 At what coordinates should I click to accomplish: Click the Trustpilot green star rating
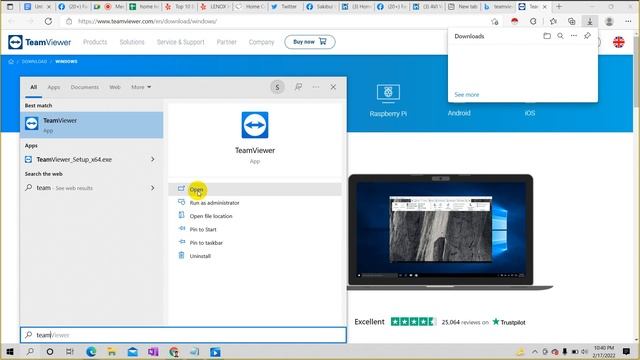[x=413, y=322]
